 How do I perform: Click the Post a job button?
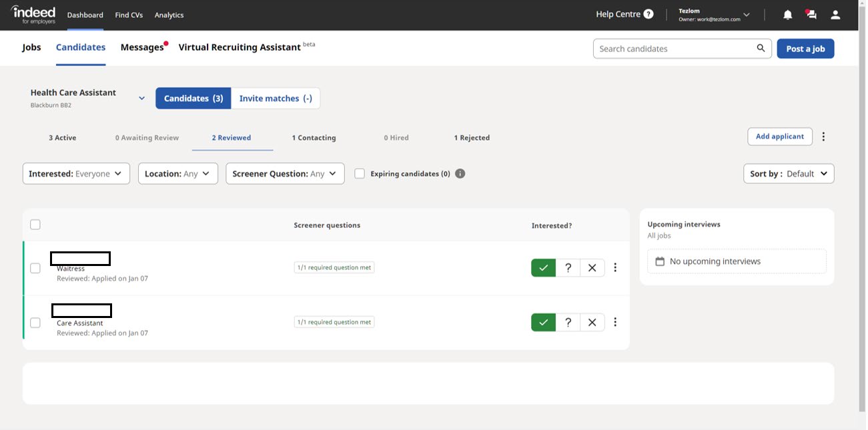[x=805, y=49]
